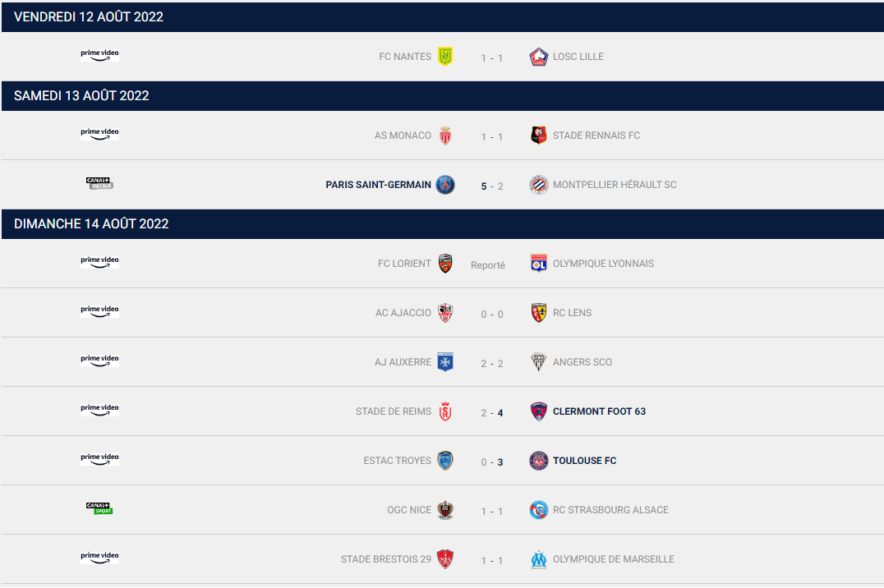Click the LOSC Lille club logo

coord(539,57)
